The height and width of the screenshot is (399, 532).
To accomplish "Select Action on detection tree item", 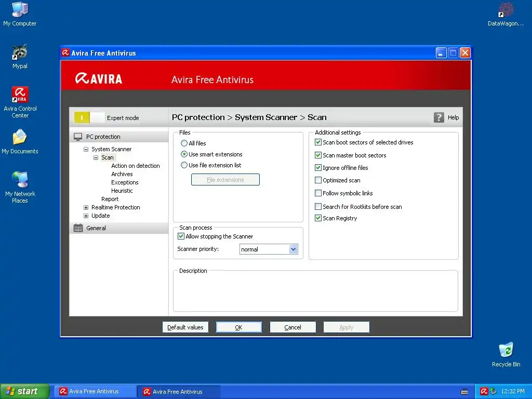I will [136, 166].
